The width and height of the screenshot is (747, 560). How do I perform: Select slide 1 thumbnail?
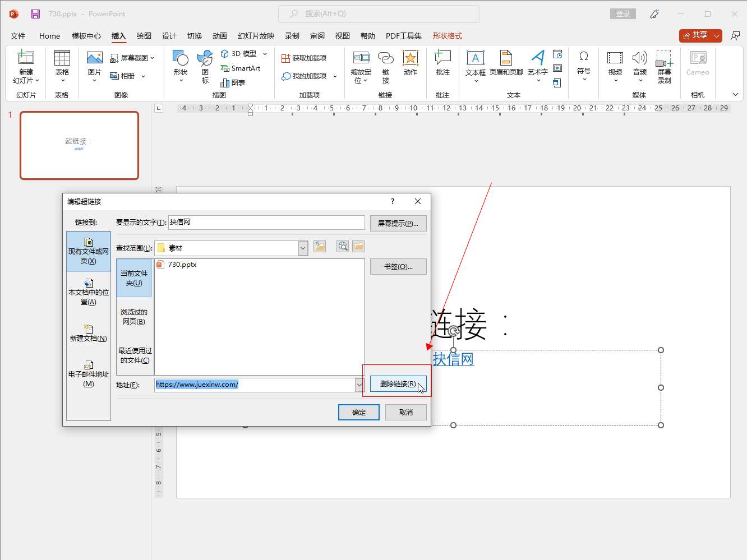(79, 145)
